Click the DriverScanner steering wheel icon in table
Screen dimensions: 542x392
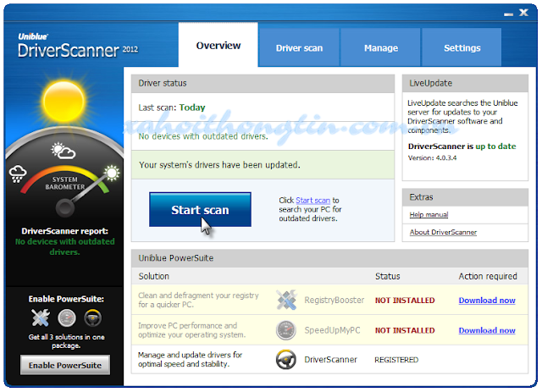286,360
